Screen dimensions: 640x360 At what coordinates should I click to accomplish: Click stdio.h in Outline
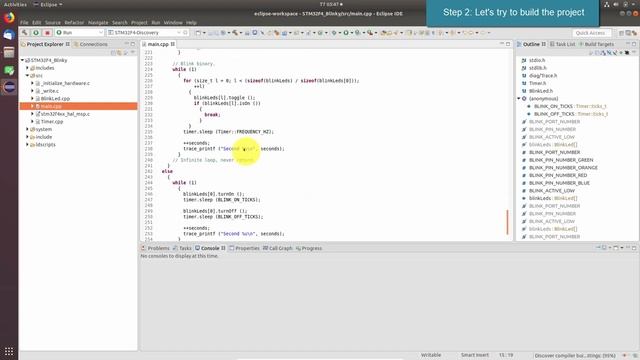pyautogui.click(x=537, y=60)
